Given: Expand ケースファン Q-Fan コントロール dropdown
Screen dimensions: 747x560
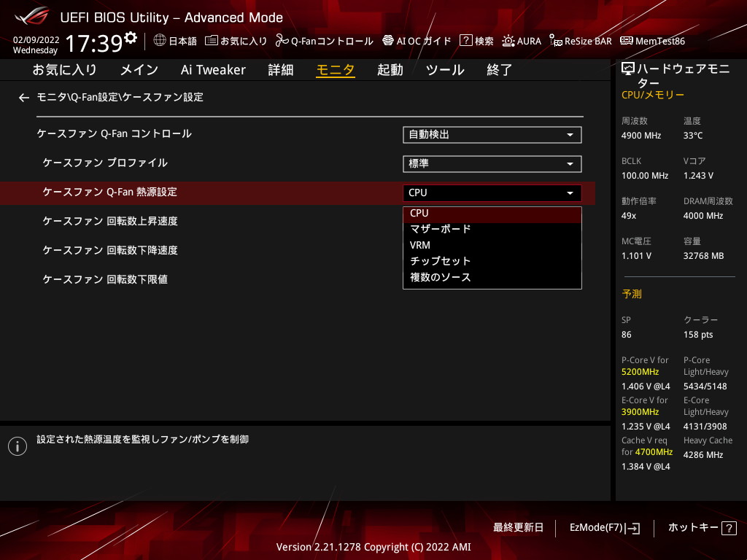Looking at the screenshot, I should pos(492,135).
